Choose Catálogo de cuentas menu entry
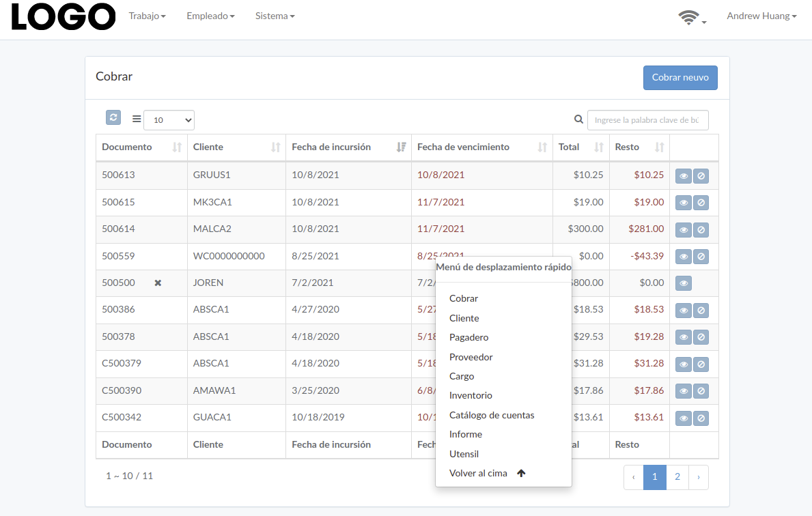The height and width of the screenshot is (516, 812). [x=492, y=415]
